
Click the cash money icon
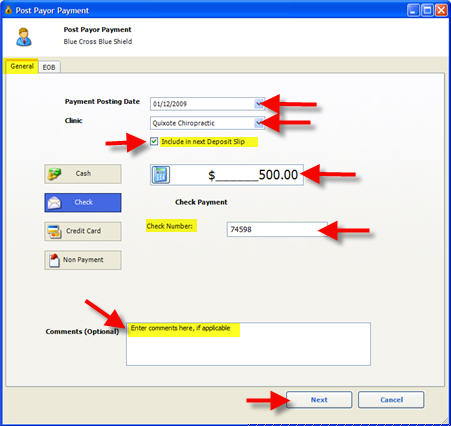(54, 174)
